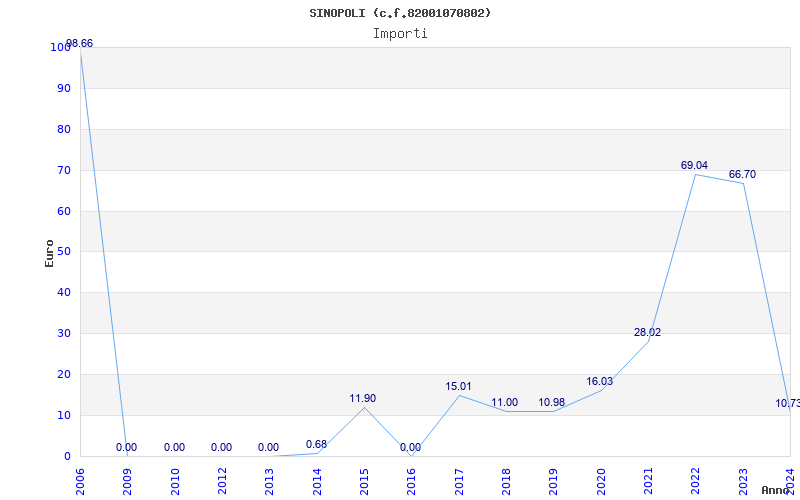Select the 2010 x-axis year label
Viewport: 800px width, 500px height.
(174, 482)
